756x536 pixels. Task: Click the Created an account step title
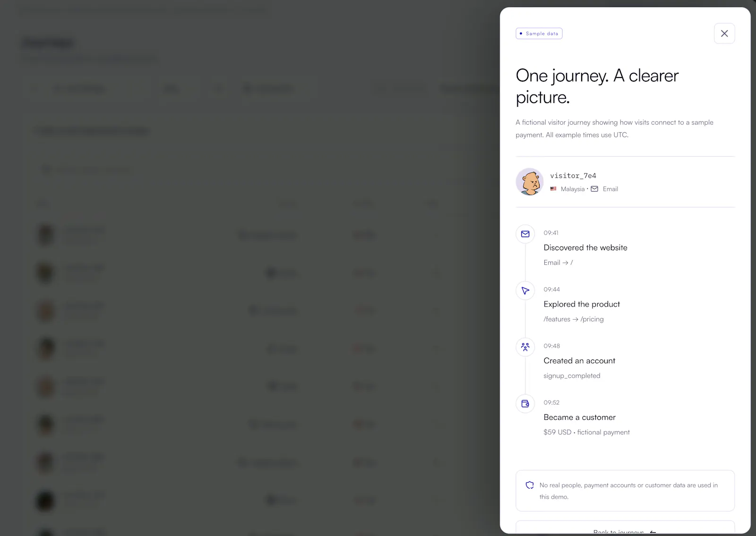579,361
